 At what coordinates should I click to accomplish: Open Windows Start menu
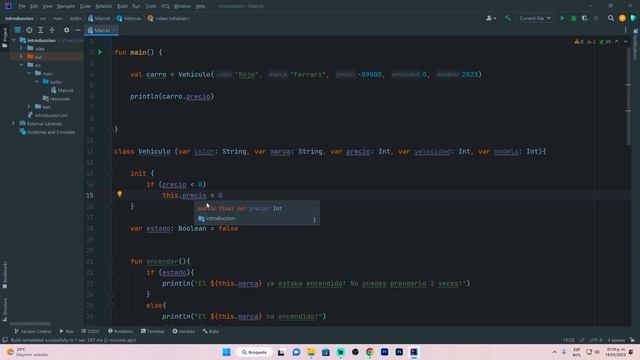(227, 352)
